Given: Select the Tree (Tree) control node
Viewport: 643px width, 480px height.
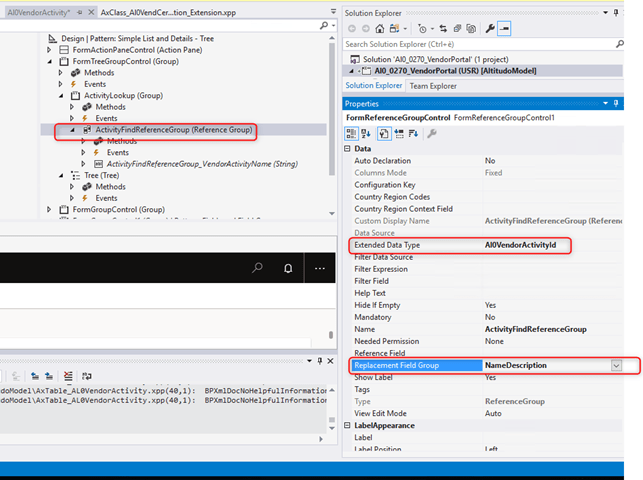Looking at the screenshot, I should click(x=101, y=174).
